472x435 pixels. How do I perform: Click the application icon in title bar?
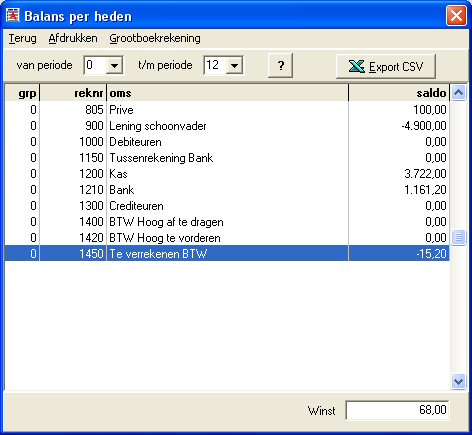pos(13,15)
